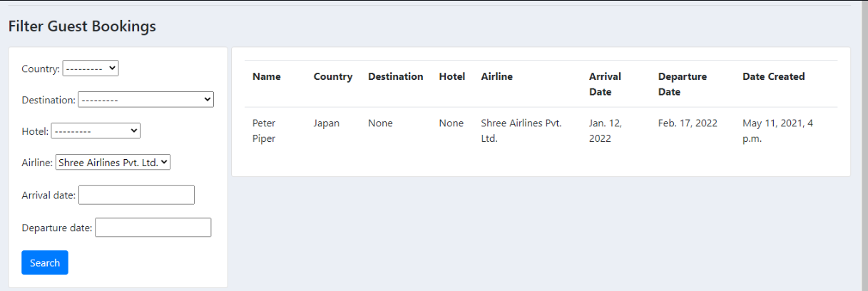Viewport: 868px width, 291px height.
Task: Click the Japan country cell
Action: pos(327,123)
